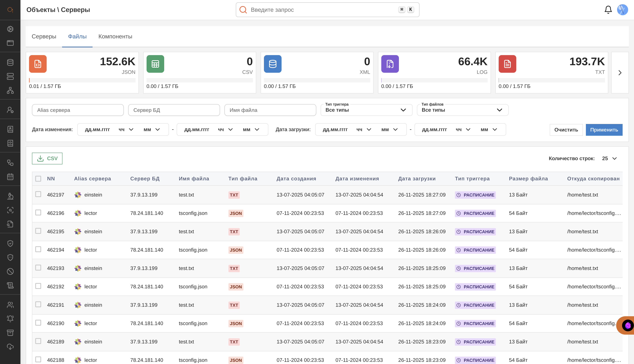The width and height of the screenshot is (634, 364).
Task: Click the green CSV table card icon
Action: point(155,64)
